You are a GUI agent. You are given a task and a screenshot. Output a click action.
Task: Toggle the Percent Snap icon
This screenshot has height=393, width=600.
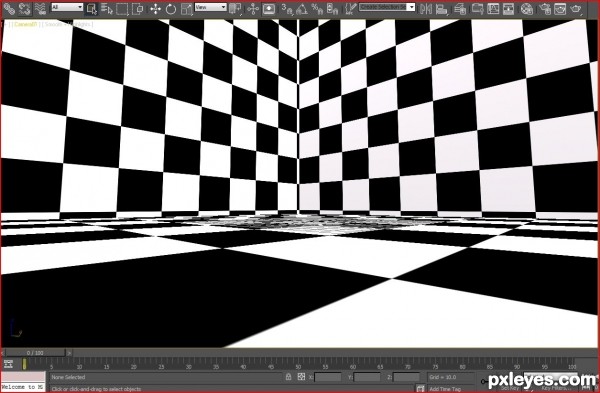(317, 8)
